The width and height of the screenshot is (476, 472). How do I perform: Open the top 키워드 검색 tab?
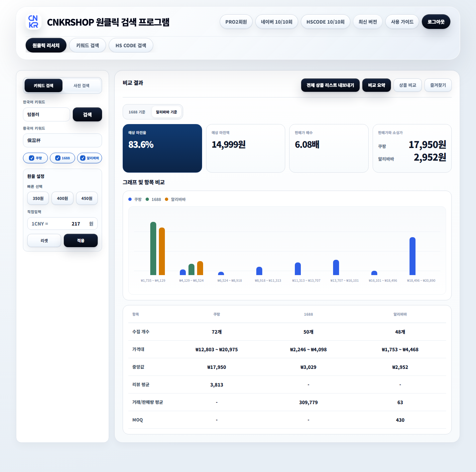(x=87, y=45)
